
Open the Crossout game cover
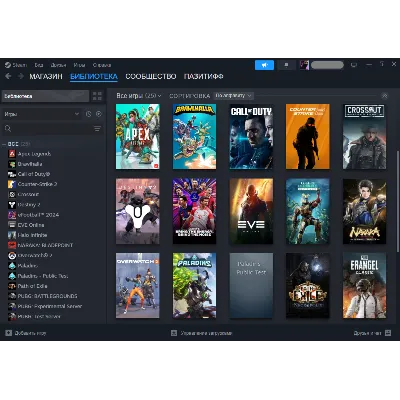(365, 136)
